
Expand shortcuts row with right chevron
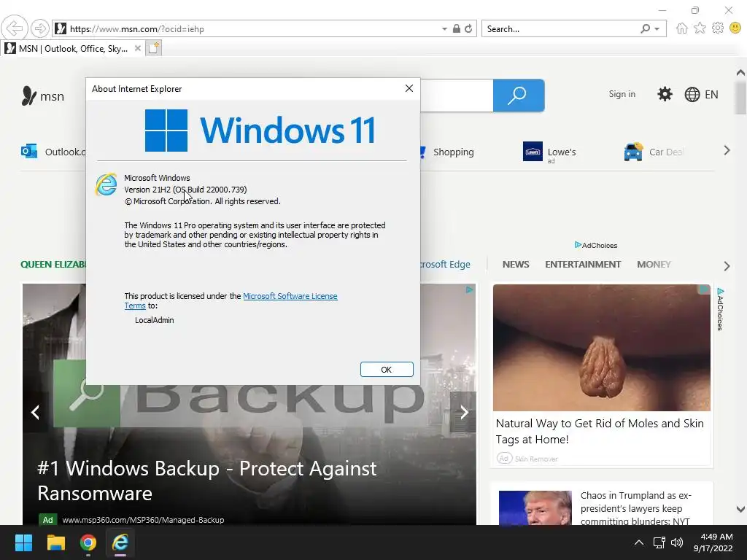727,150
